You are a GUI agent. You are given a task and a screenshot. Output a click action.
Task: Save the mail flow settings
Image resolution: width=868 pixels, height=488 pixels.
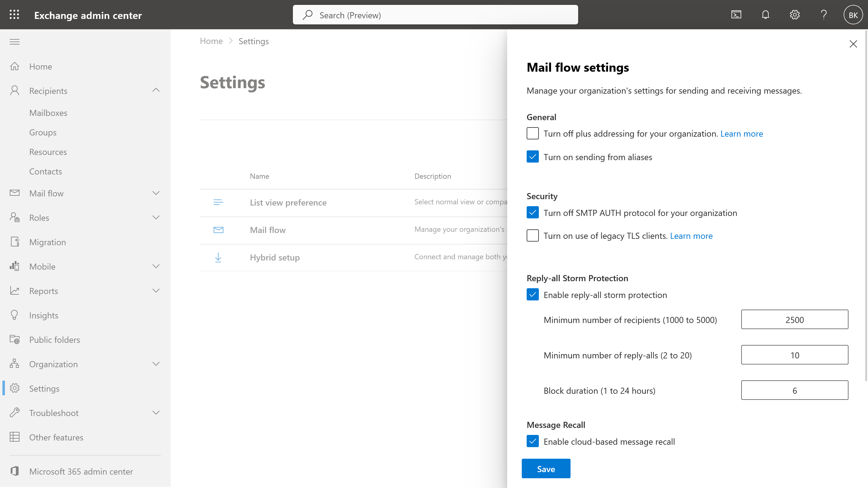[546, 468]
